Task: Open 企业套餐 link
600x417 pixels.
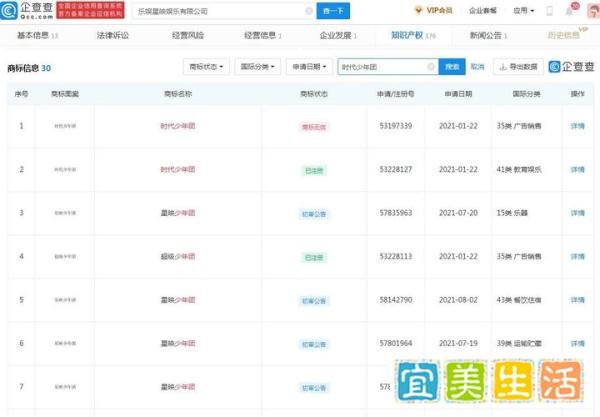Action: coord(483,11)
